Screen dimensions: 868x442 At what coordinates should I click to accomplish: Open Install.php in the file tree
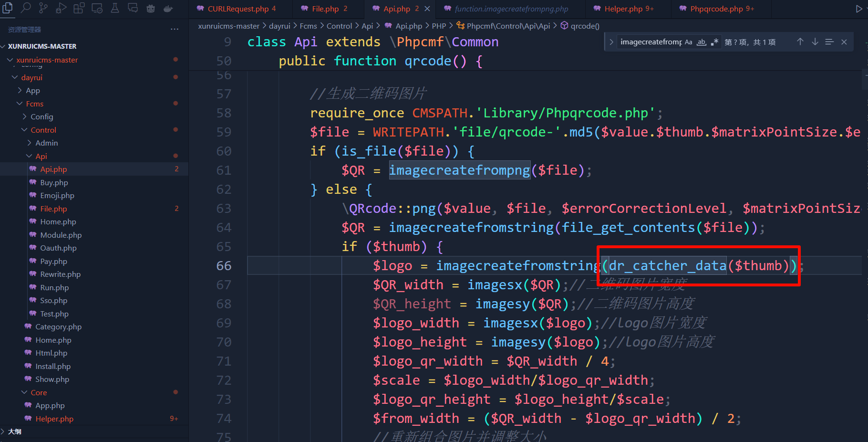[x=53, y=366]
